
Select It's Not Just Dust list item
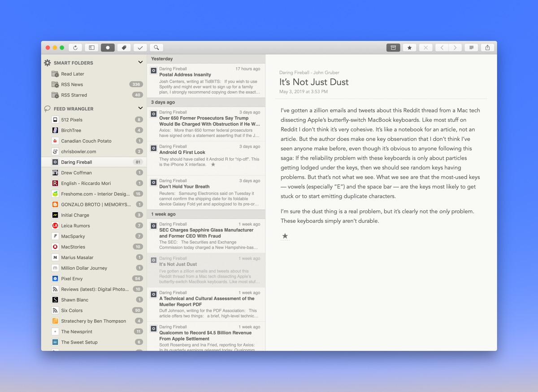(206, 270)
